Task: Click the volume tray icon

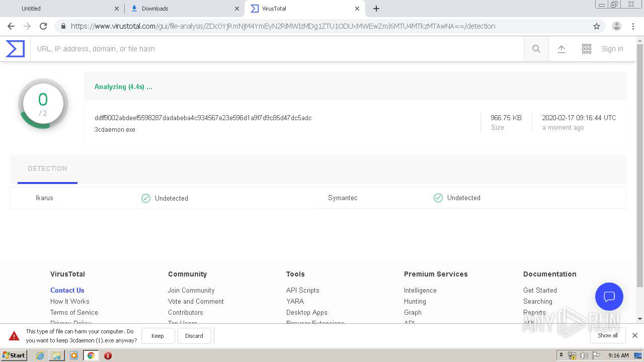Action: 584,355
